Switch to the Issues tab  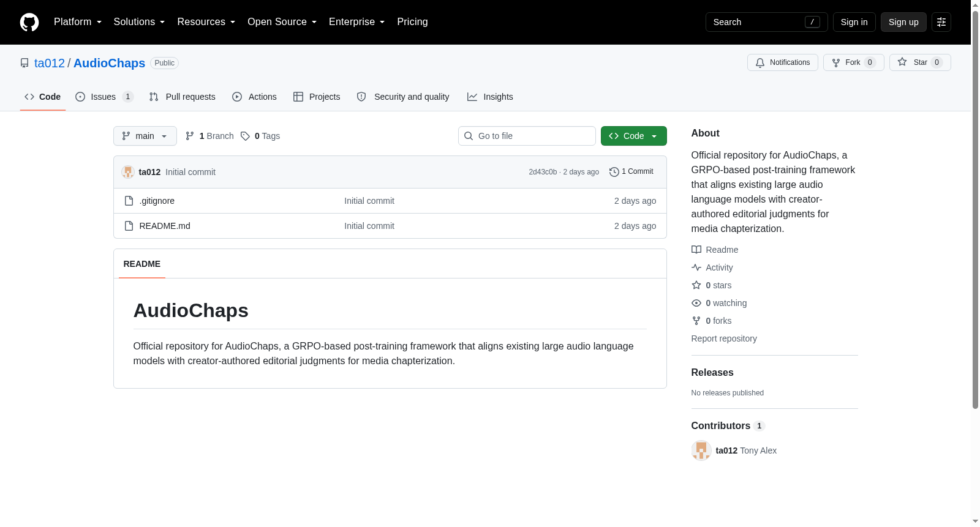click(104, 97)
